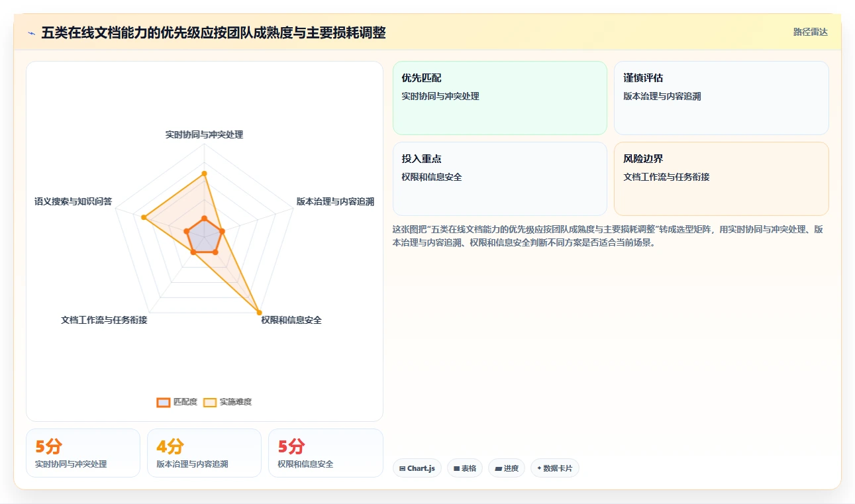Screen dimensions: 855x504
Task: Click the 实施难度 data point at 权限和信息安全 vertex
Action: [x=259, y=312]
